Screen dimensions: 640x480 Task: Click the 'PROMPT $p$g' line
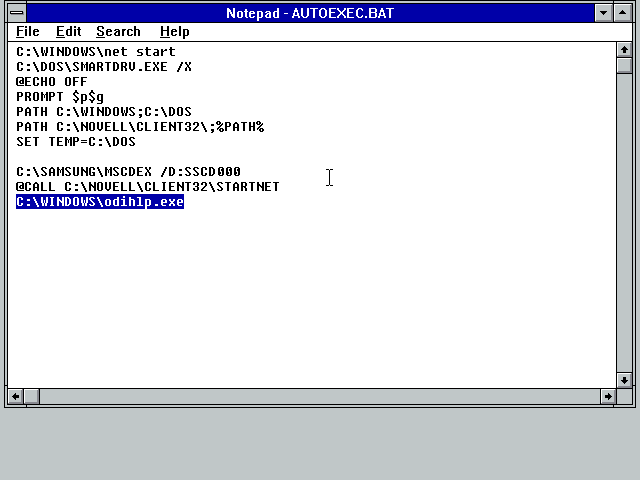click(60, 97)
